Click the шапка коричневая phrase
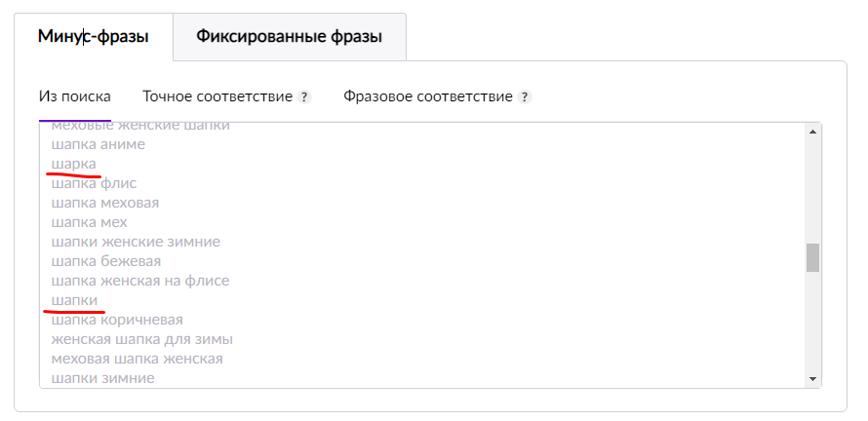The image size is (868, 421). pyautogui.click(x=117, y=320)
